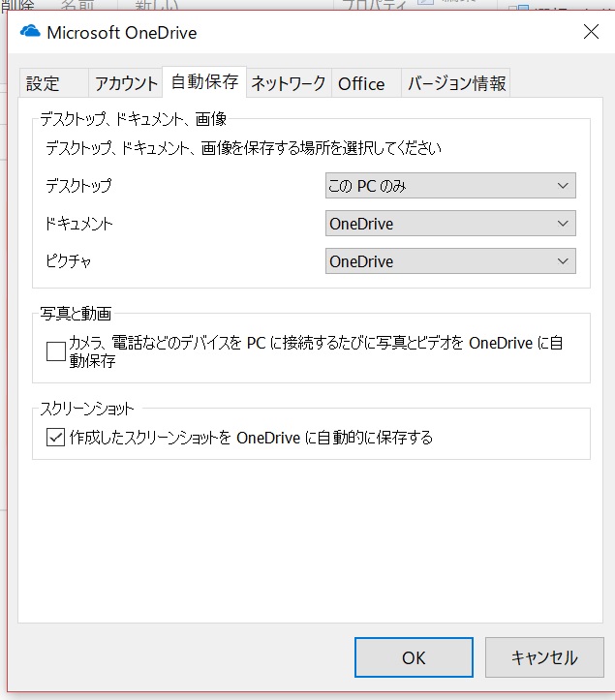Enable auto-save of photos and videos checkbox
Image resolution: width=615 pixels, height=700 pixels.
[55, 352]
